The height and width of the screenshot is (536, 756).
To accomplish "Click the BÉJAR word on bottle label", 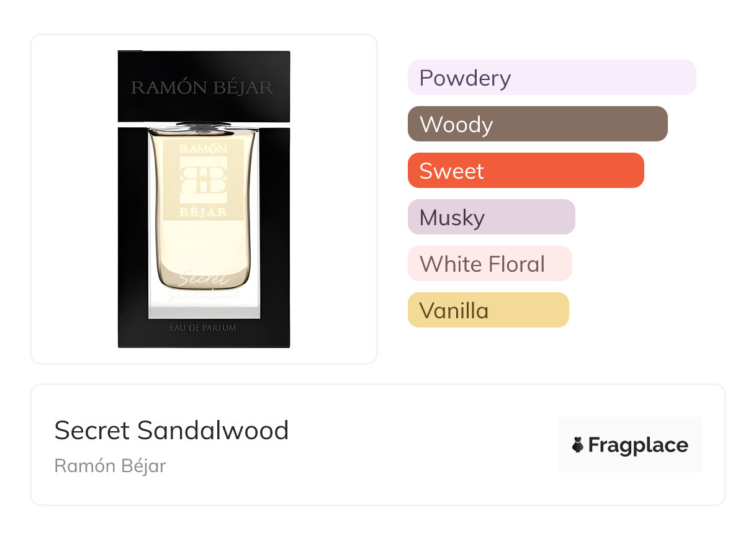I will point(202,212).
